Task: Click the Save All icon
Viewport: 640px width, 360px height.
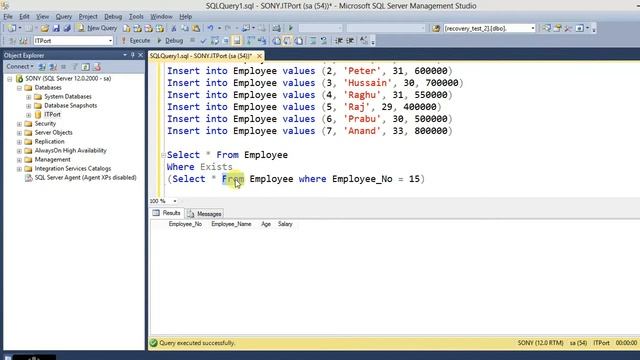Action: pyautogui.click(x=67, y=28)
